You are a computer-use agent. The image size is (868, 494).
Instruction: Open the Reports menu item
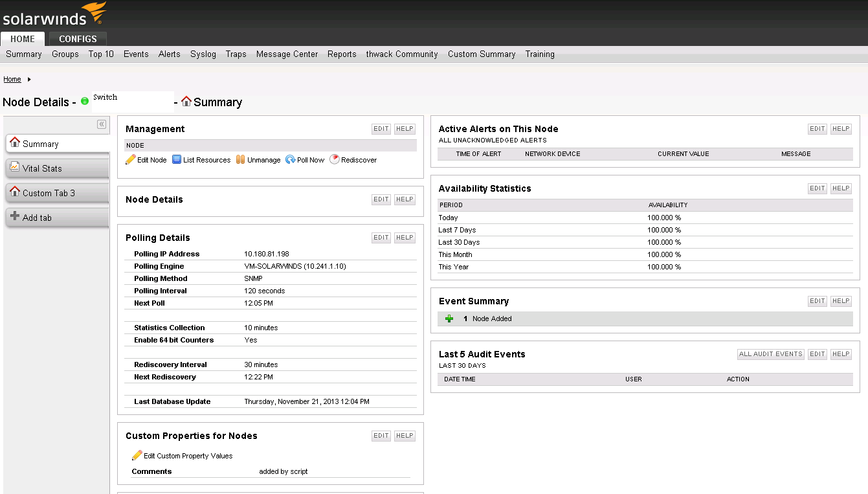[342, 54]
